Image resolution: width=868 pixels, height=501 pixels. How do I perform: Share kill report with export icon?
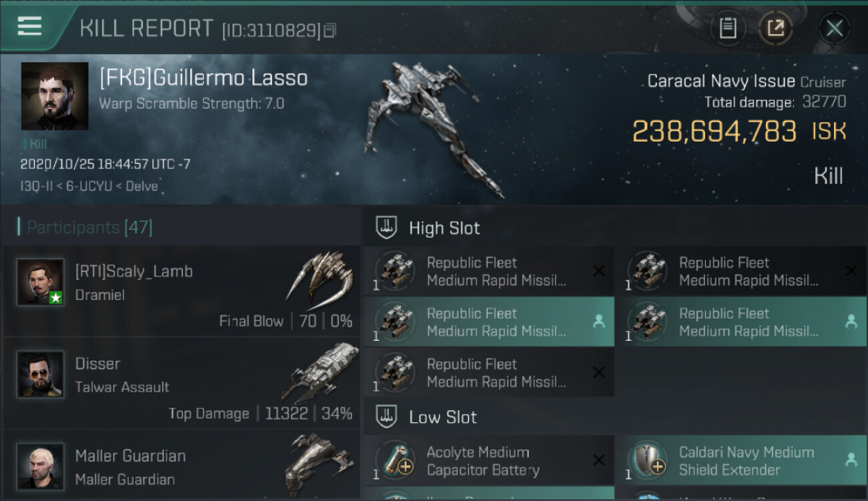click(x=775, y=28)
